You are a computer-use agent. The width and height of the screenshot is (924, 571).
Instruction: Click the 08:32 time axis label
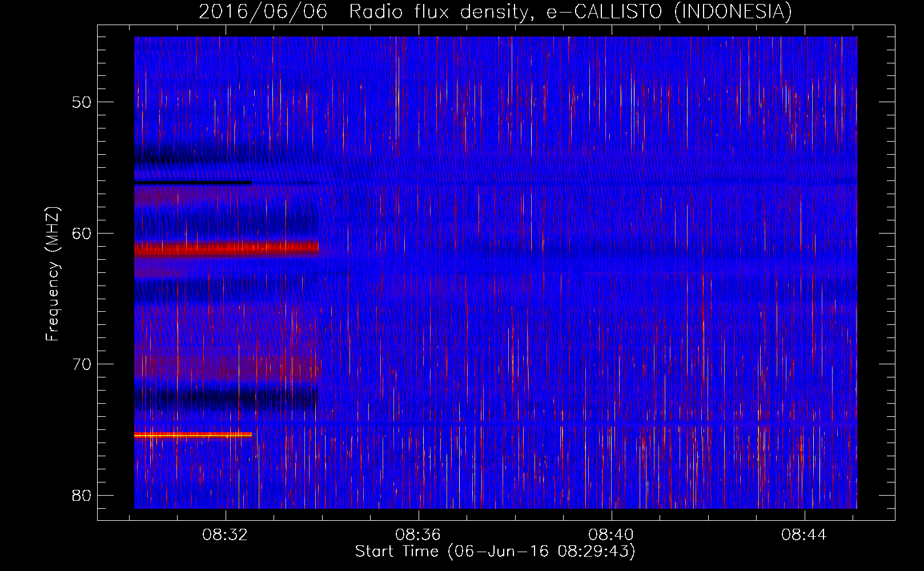pos(225,535)
